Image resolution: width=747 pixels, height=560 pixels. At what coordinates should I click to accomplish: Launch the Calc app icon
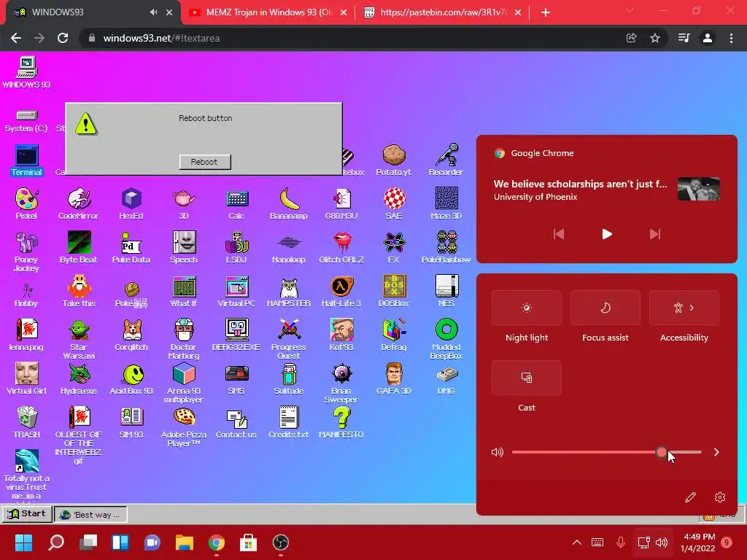pyautogui.click(x=236, y=203)
